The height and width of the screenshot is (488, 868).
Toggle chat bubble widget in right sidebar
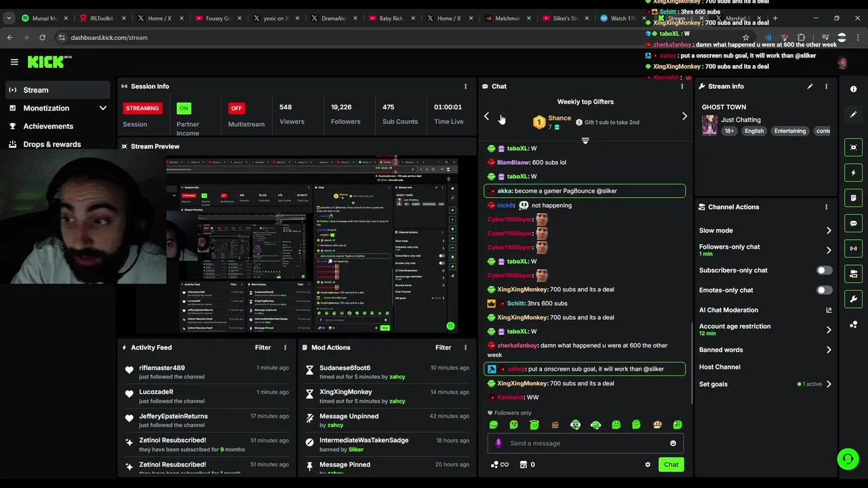click(853, 223)
